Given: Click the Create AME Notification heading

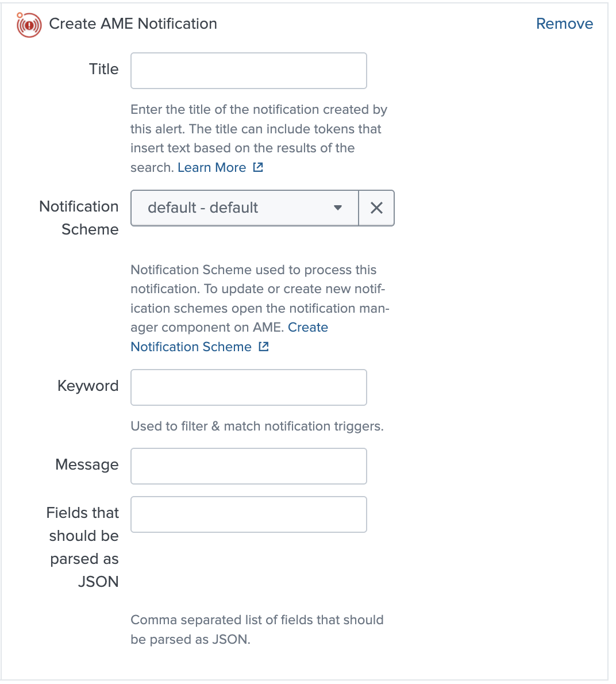Looking at the screenshot, I should 133,24.
